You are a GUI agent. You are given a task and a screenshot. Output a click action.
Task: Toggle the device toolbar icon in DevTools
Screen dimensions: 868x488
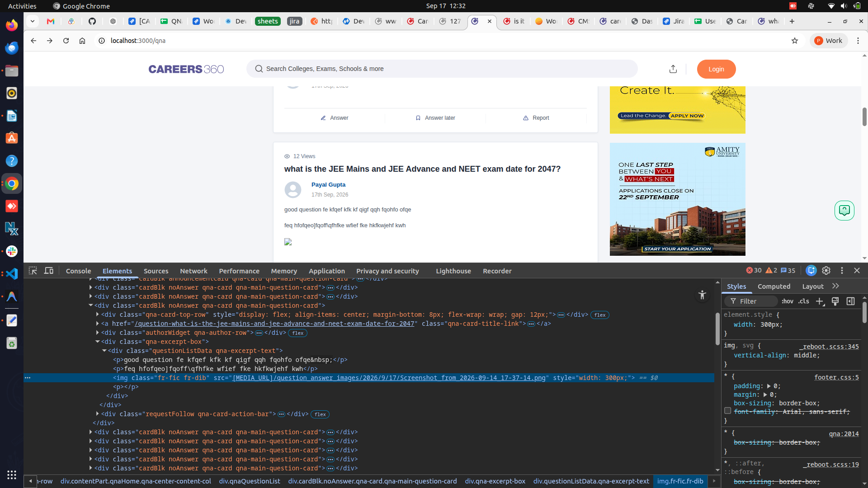tap(49, 271)
